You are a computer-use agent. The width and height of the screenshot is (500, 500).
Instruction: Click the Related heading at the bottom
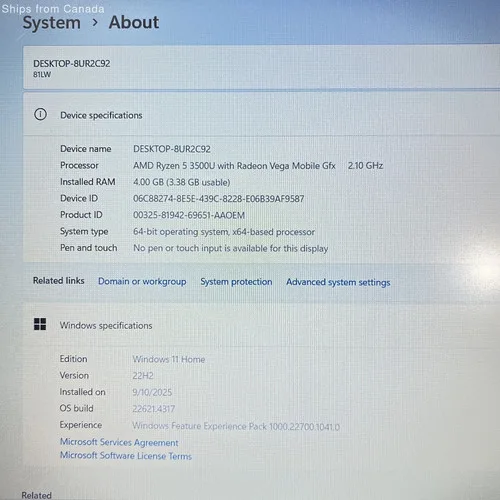pos(36,495)
